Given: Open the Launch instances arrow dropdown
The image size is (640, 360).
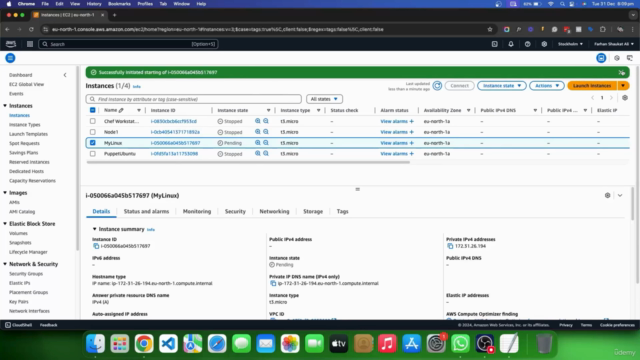Looking at the screenshot, I should pos(623,86).
